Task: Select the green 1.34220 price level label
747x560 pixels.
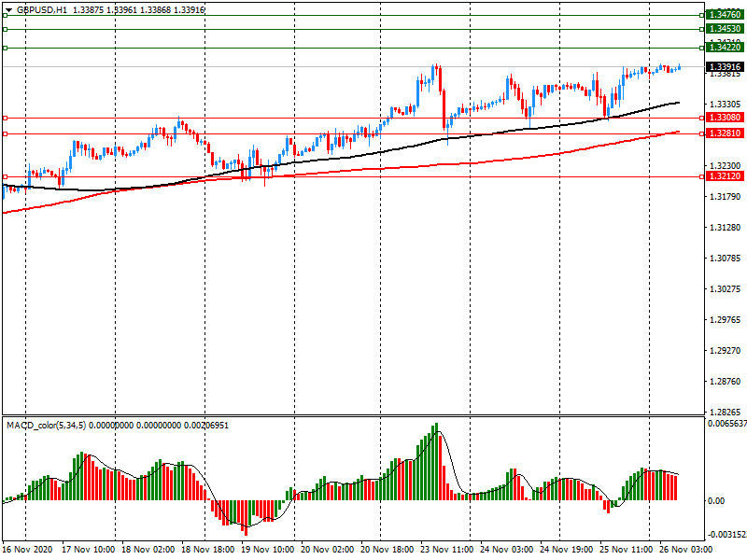Action: click(725, 48)
